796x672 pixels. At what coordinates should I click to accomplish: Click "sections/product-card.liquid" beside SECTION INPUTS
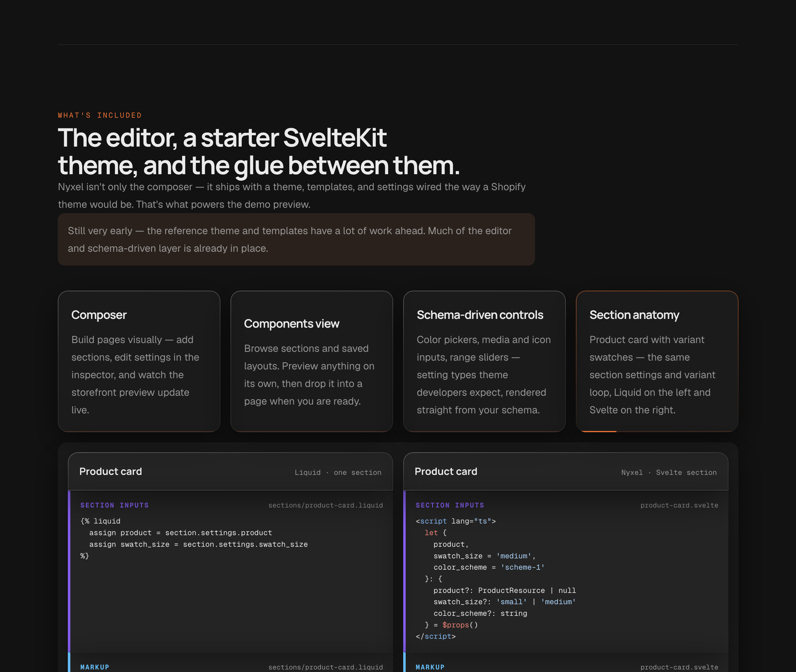(325, 505)
